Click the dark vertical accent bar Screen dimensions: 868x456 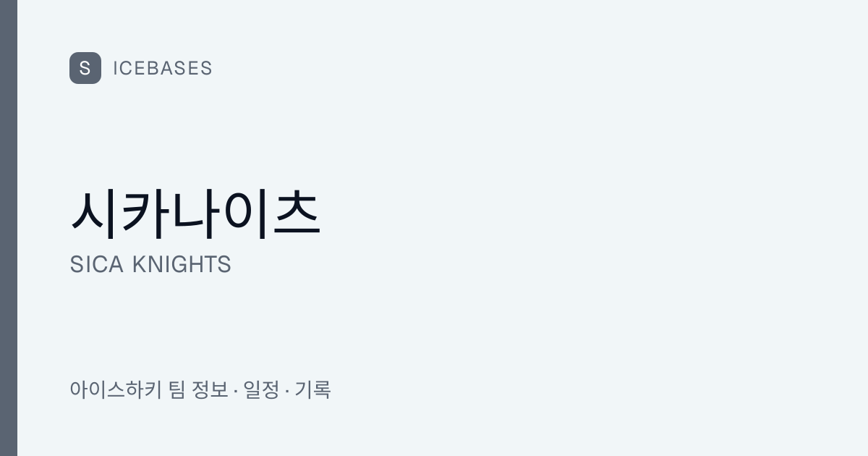[x=9, y=228]
